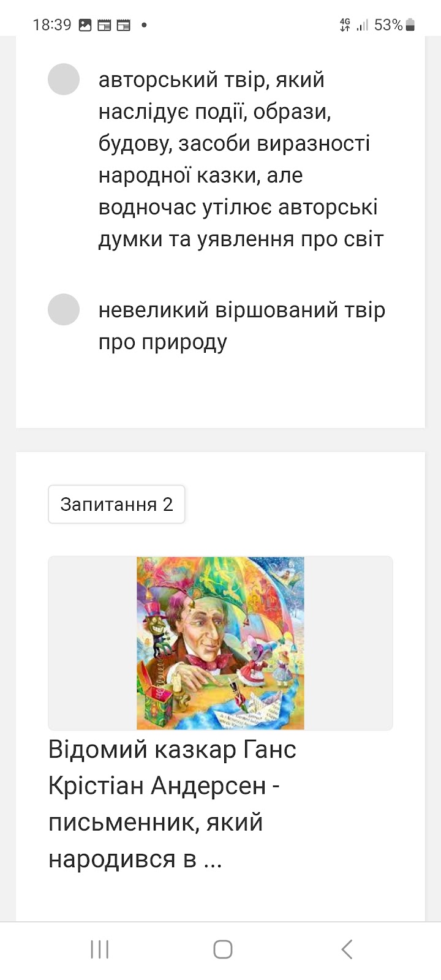This screenshot has width=441, height=980.
Task: Tap the 4G data indicator icon
Action: [x=345, y=25]
